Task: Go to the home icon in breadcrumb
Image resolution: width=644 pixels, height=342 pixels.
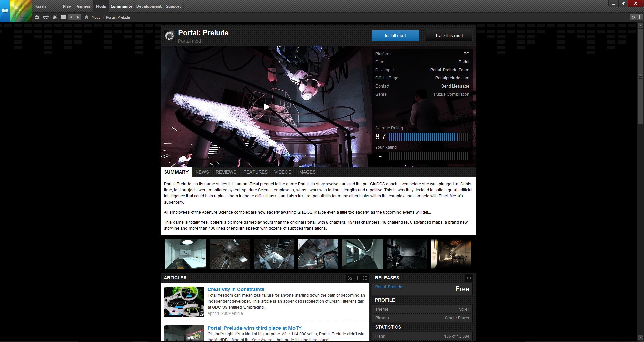Action: (86, 17)
